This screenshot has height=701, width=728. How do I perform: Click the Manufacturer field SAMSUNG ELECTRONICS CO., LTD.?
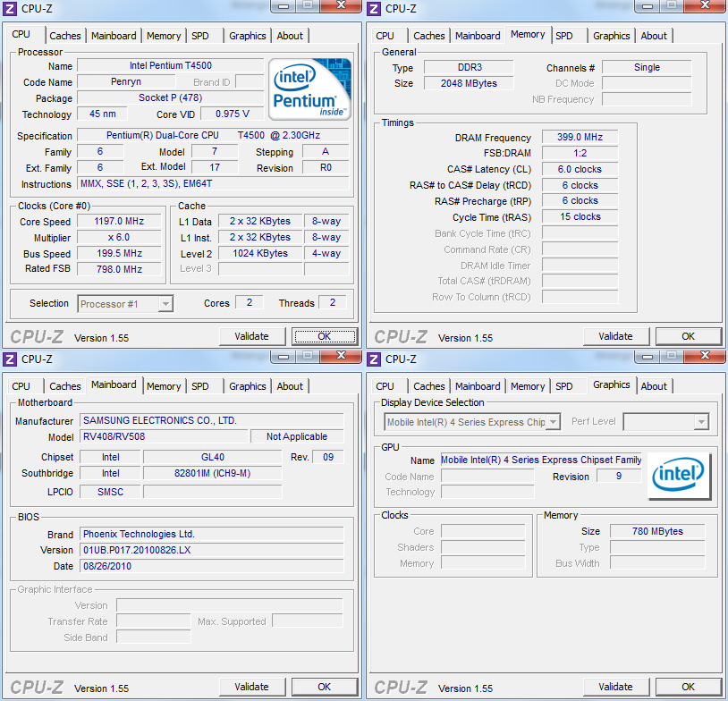tap(212, 420)
